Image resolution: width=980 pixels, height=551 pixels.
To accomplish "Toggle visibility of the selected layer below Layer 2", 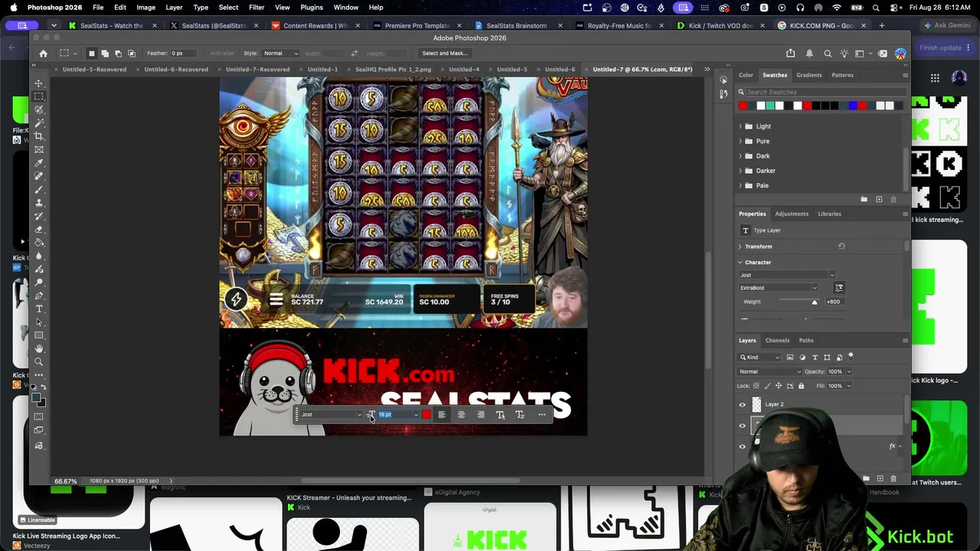I will [742, 425].
